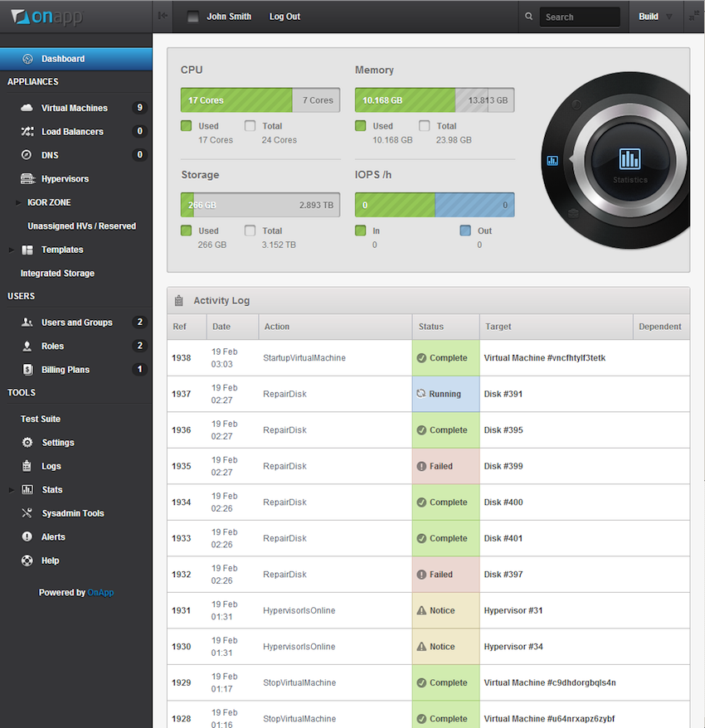Screen dimensions: 705x728
Task: Click the Dashboard globe icon
Action: point(28,59)
